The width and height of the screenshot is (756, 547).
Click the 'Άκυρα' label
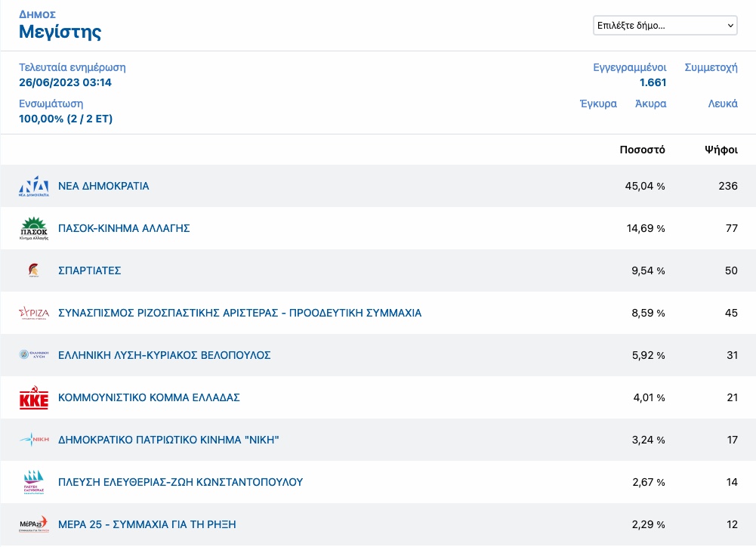click(651, 104)
